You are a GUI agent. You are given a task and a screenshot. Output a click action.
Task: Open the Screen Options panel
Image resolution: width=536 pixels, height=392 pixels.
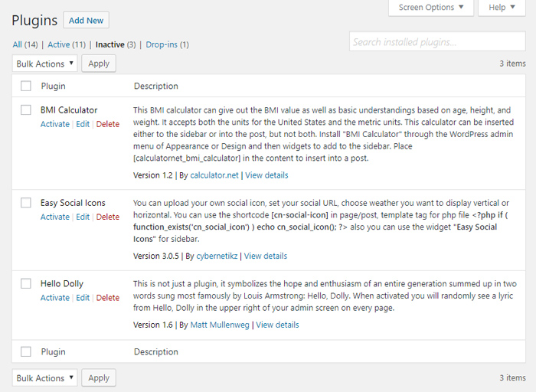[x=431, y=8]
